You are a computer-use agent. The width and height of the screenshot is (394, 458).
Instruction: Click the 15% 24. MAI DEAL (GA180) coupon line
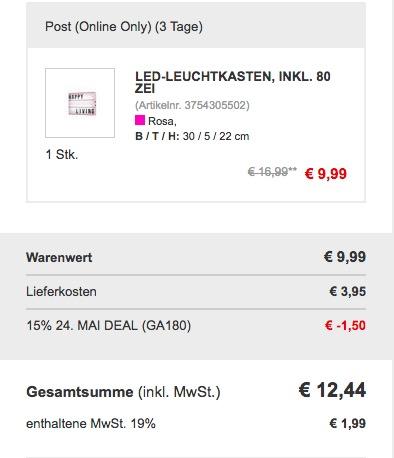click(x=109, y=326)
